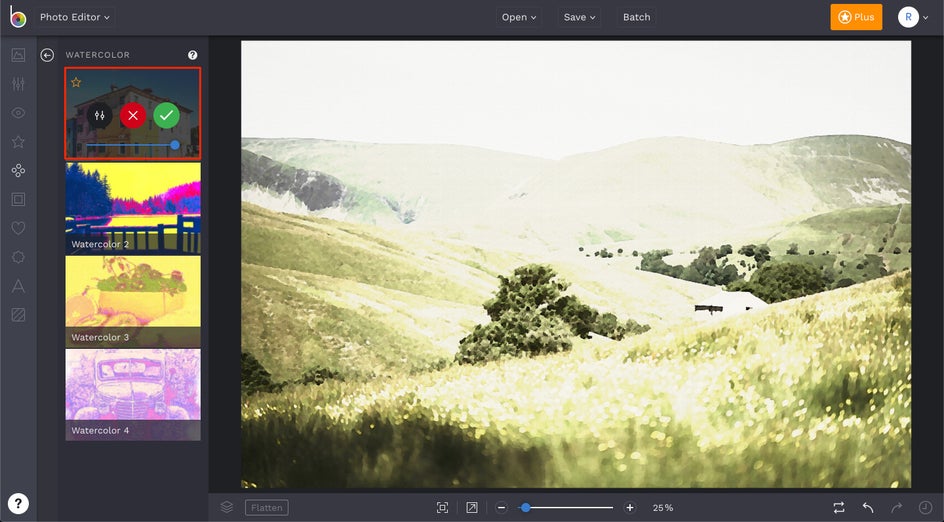Select the Watercolor 2 effect thumbnail

click(133, 208)
